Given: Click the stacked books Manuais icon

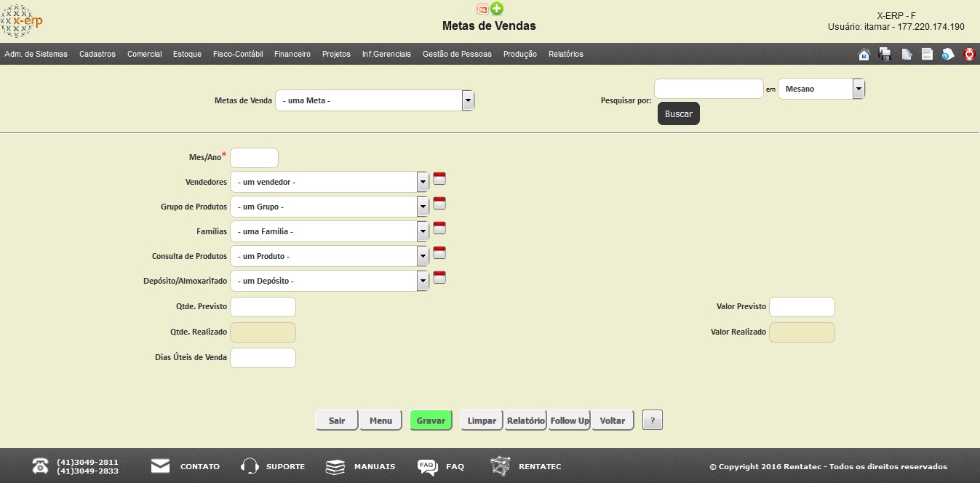Looking at the screenshot, I should pos(335,466).
